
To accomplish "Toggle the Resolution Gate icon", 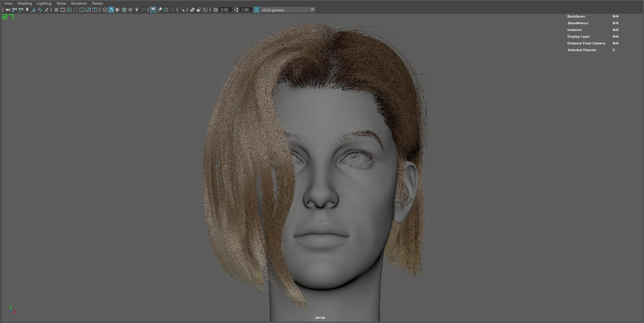I will [69, 10].
